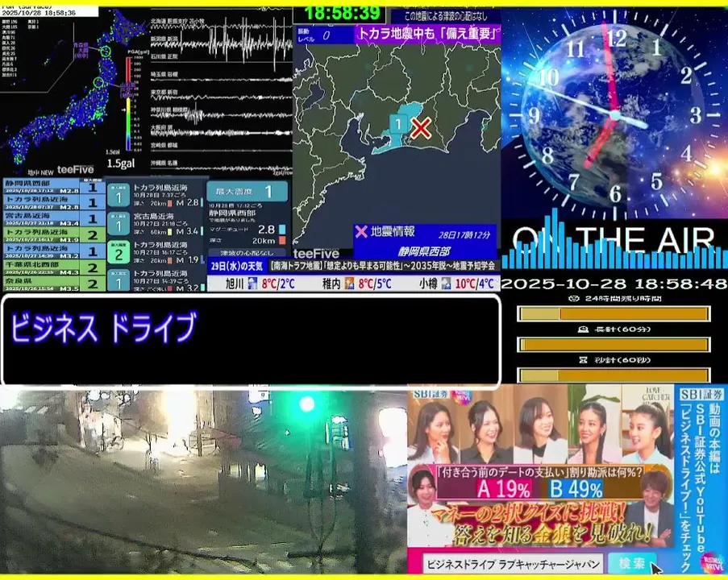This screenshot has width=728, height=580.
Task: Click the green traffic light in webcam feed
Action: 307,404
